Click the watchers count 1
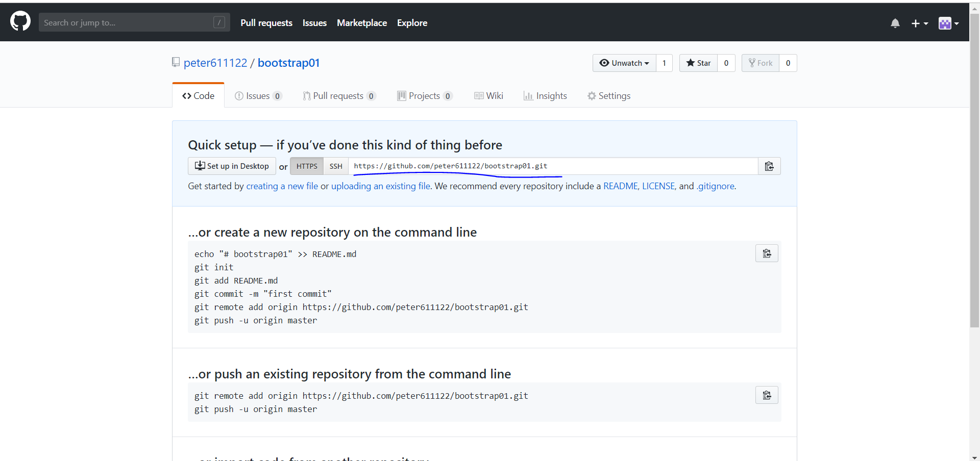The image size is (980, 461). pyautogui.click(x=664, y=63)
